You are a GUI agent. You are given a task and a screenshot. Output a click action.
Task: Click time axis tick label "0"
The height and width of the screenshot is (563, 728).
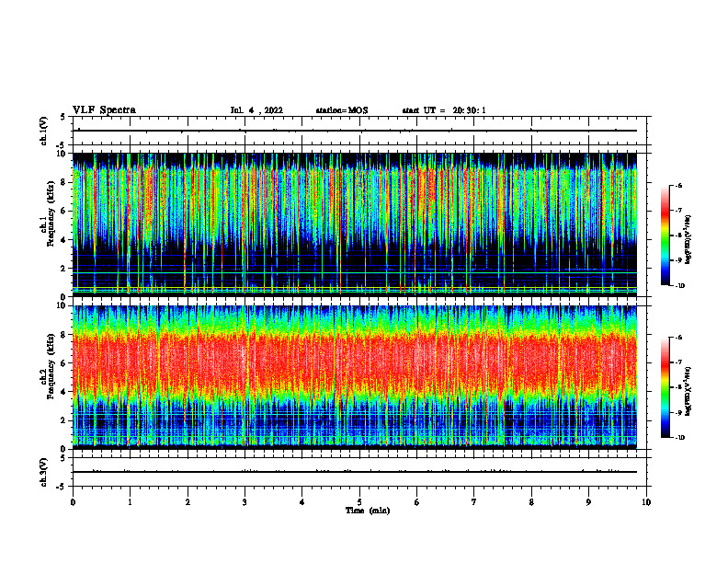73,502
